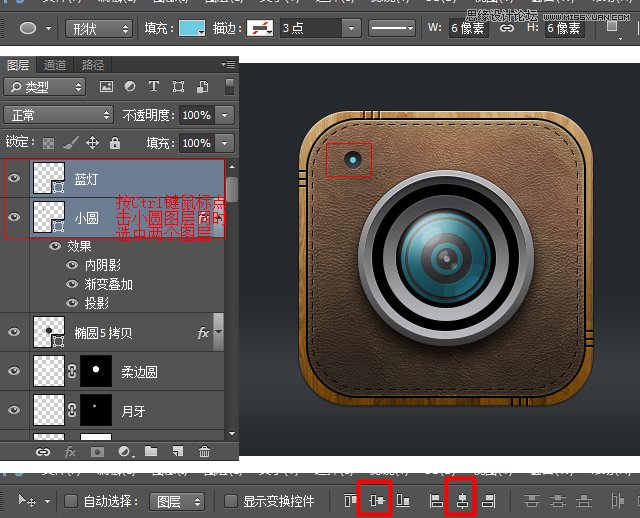Select the 蓝灯 layer thumbnail
The height and width of the screenshot is (518, 640).
pyautogui.click(x=49, y=178)
